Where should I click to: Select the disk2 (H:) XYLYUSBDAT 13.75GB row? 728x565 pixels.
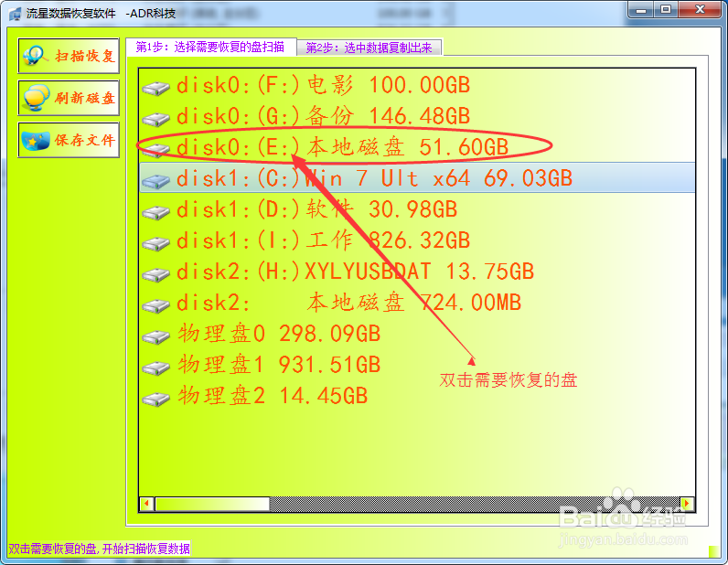[417, 272]
